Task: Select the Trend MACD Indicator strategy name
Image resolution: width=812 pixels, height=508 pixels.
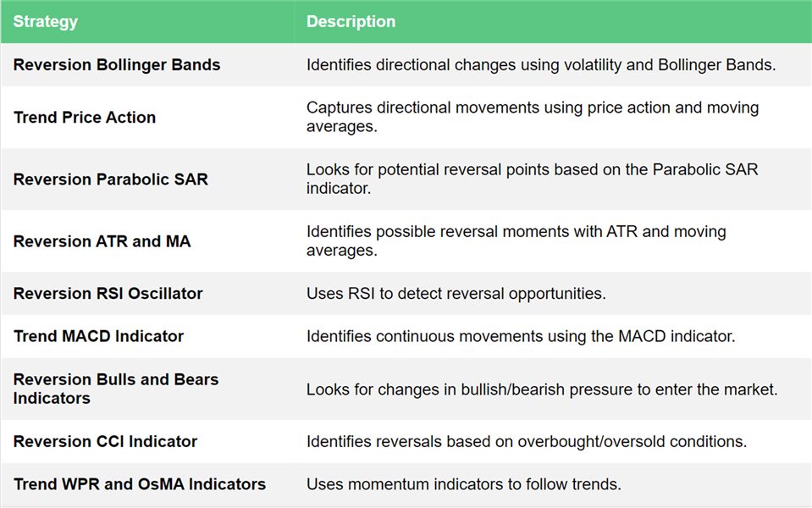Action: click(98, 336)
